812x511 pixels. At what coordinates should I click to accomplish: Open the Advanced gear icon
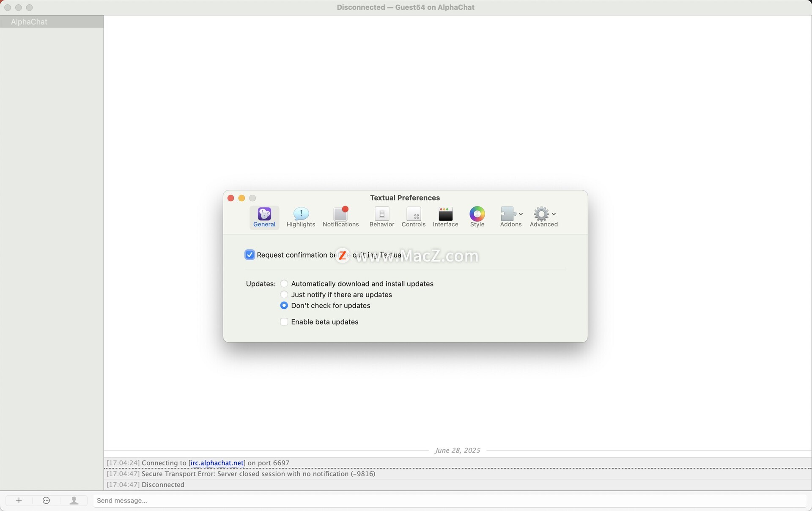tap(541, 214)
